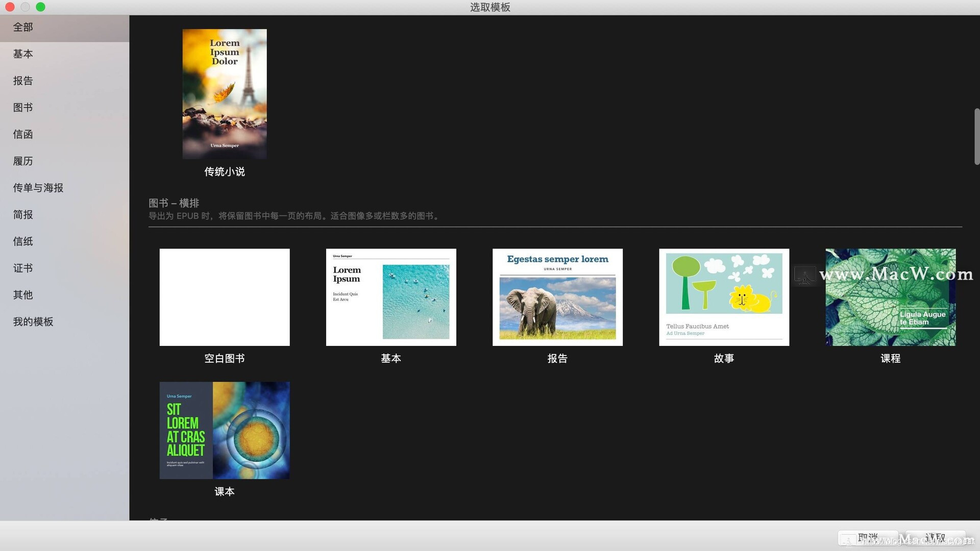Switch to 基本 category in sidebar
The image size is (980, 551).
tap(23, 54)
